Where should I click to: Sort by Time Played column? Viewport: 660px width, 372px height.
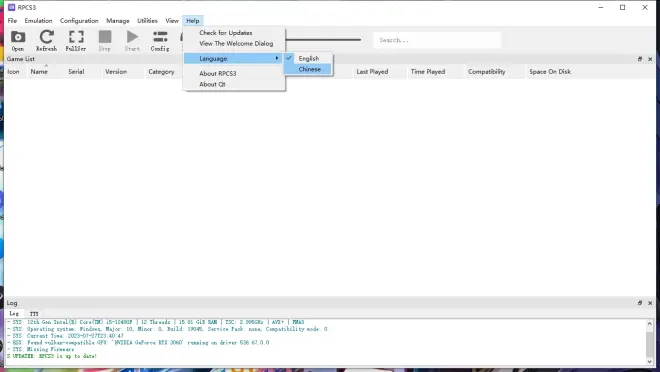[428, 72]
